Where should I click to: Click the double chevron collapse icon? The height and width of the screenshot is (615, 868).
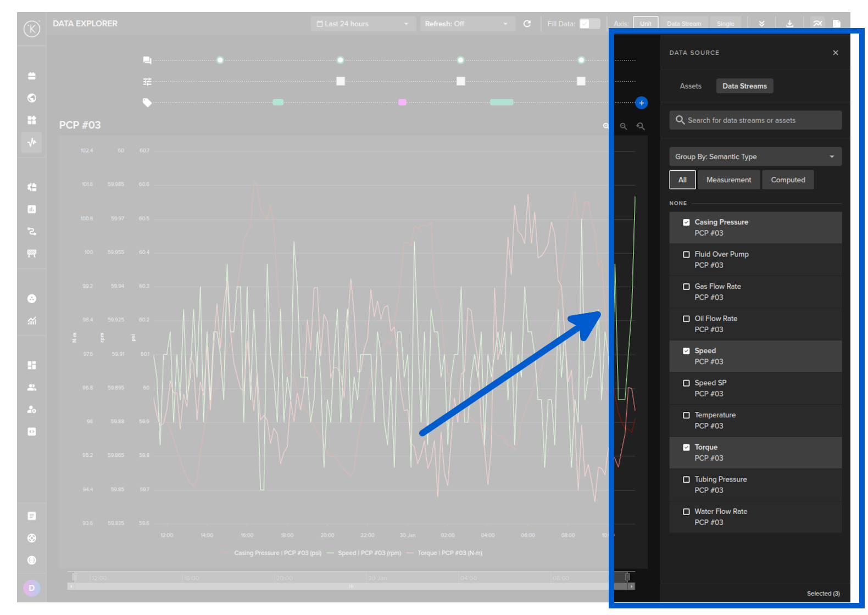click(x=761, y=24)
